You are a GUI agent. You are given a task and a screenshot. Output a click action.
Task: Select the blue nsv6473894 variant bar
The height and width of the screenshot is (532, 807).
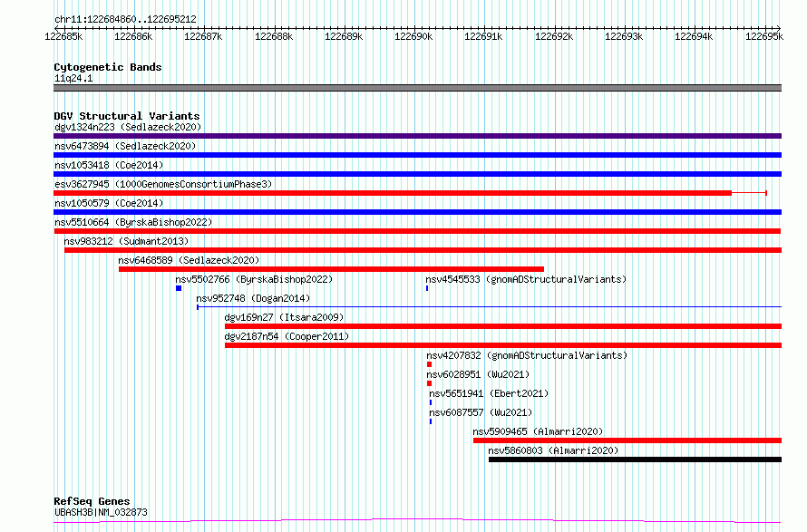pos(417,155)
